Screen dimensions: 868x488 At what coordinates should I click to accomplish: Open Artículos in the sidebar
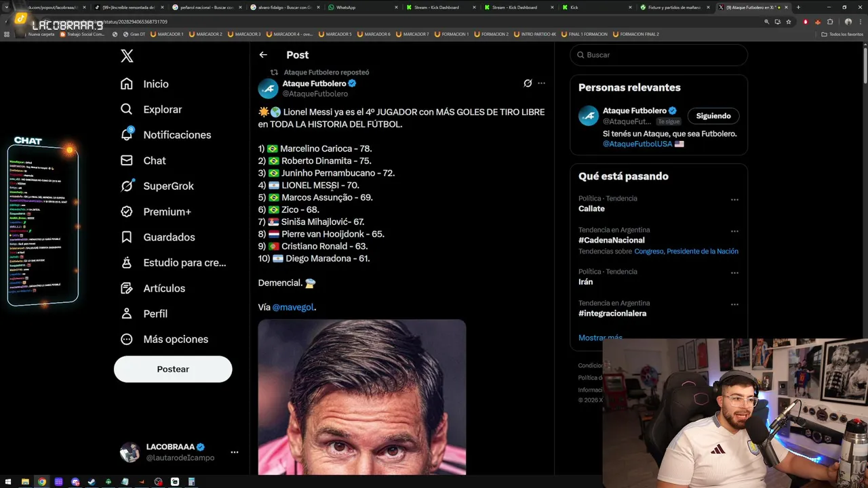(x=153, y=288)
